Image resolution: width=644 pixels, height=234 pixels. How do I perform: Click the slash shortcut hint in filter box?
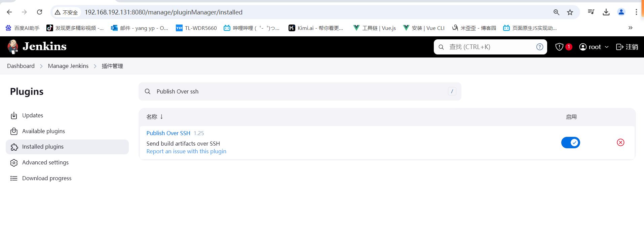click(x=452, y=91)
